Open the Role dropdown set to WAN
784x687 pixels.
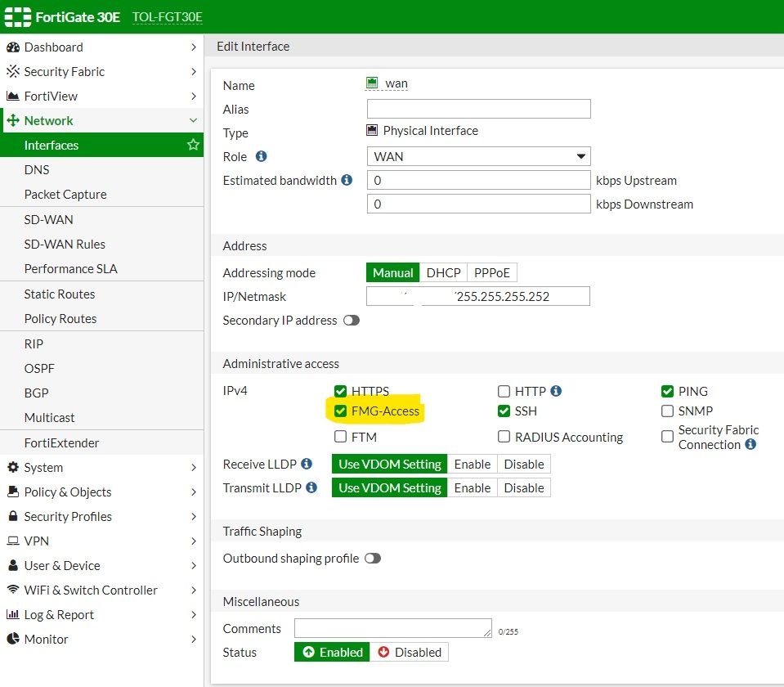(478, 156)
